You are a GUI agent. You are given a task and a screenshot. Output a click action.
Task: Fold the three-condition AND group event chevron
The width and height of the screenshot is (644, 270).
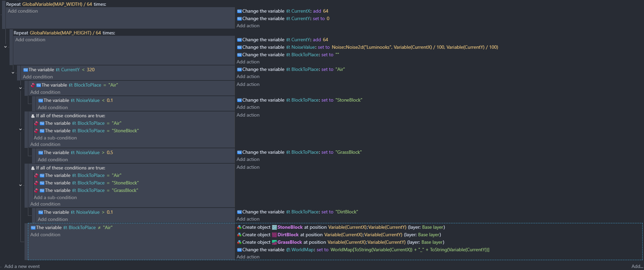(20, 185)
